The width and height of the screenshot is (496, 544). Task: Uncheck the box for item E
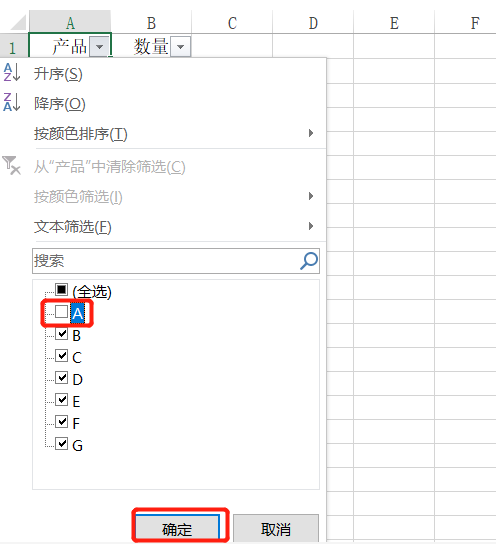[61, 400]
